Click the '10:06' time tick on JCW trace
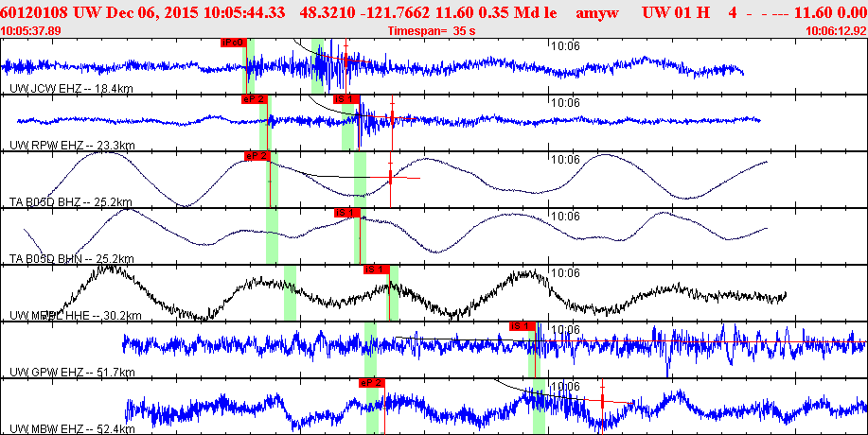 pyautogui.click(x=566, y=46)
